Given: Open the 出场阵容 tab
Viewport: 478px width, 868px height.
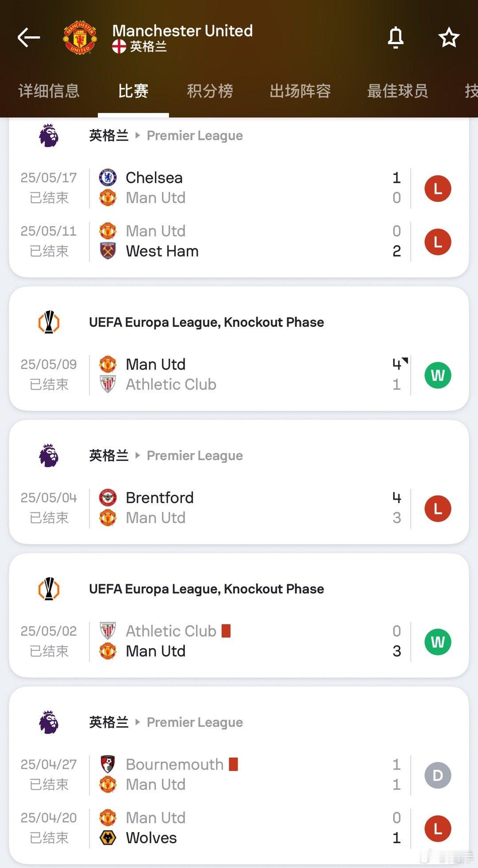Looking at the screenshot, I should 300,91.
